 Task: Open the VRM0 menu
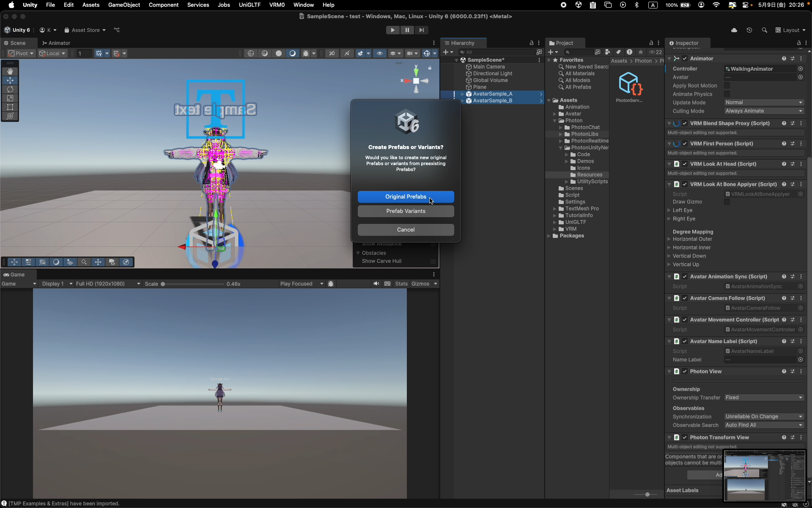(277, 5)
